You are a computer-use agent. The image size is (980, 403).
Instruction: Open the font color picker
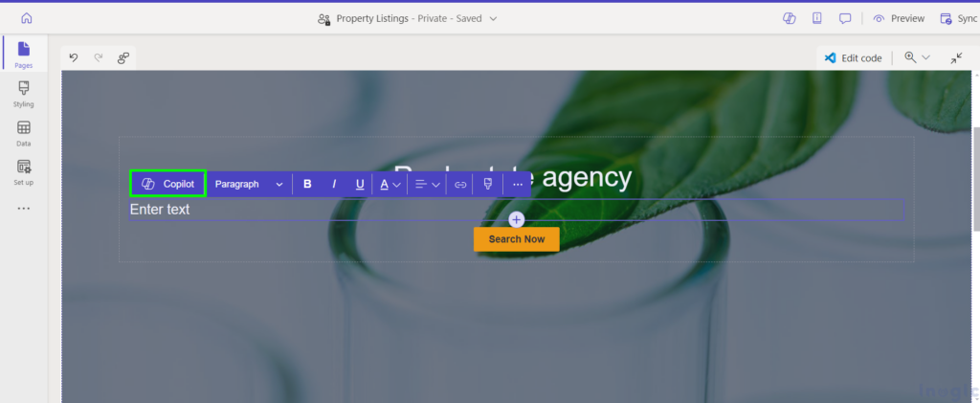[x=390, y=185]
